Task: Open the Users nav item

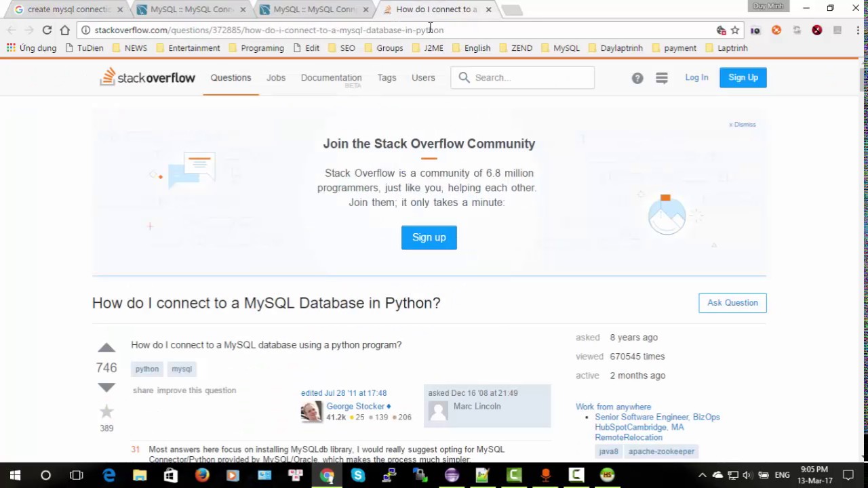Action: 423,77
